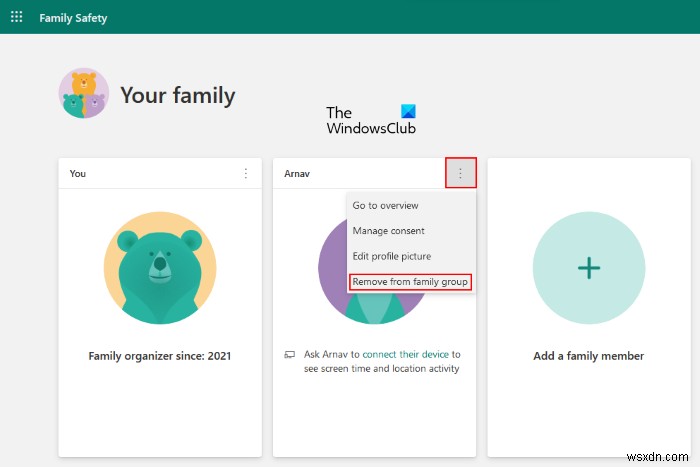Click Add a family member label
This screenshot has height=467, width=700.
[x=589, y=356]
